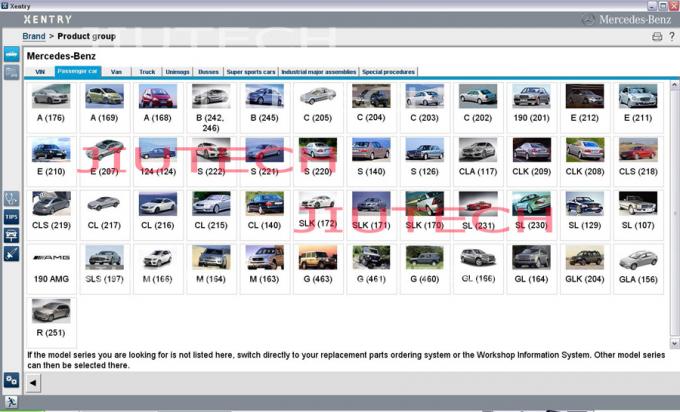Image resolution: width=680 pixels, height=412 pixels.
Task: Open the TIPS sidebar icon
Action: click(x=12, y=217)
